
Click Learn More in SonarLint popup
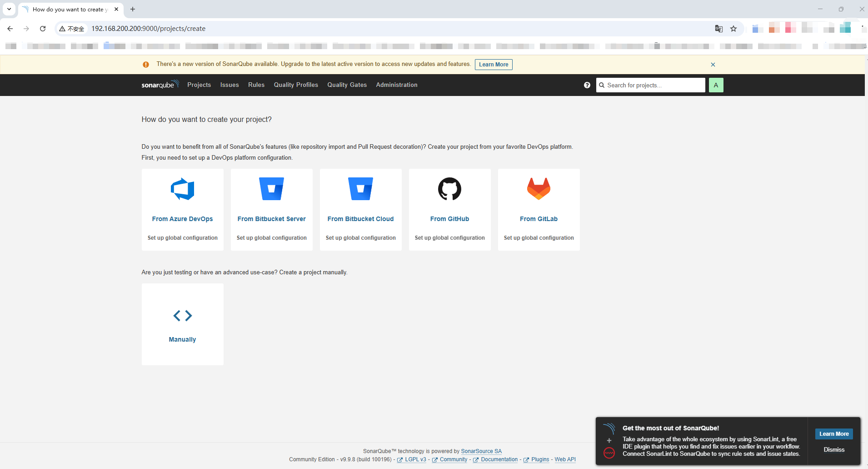(834, 434)
